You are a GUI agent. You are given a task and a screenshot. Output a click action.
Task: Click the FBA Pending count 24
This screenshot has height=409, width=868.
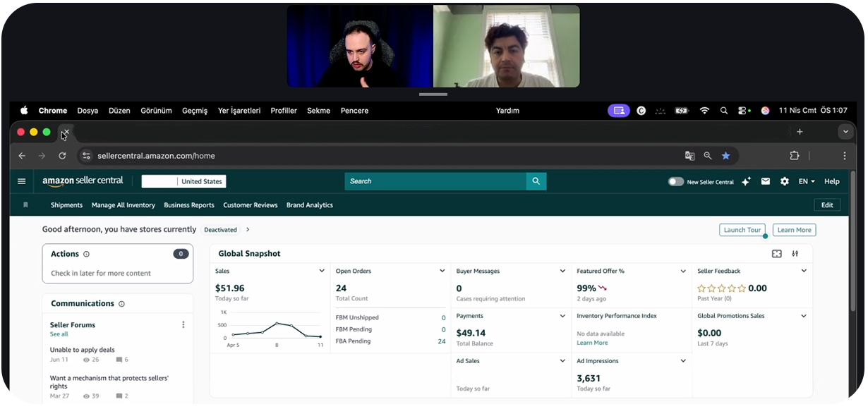(x=442, y=341)
